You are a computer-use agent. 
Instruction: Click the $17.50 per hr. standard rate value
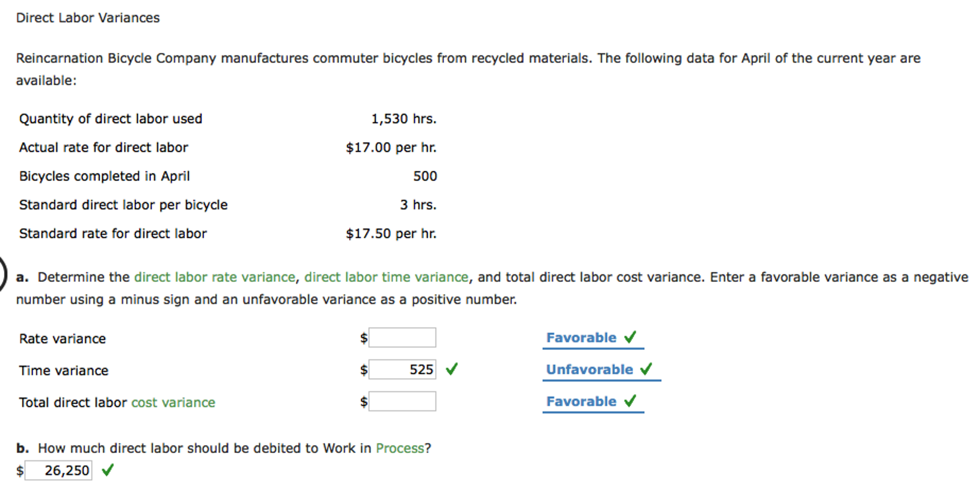point(391,233)
